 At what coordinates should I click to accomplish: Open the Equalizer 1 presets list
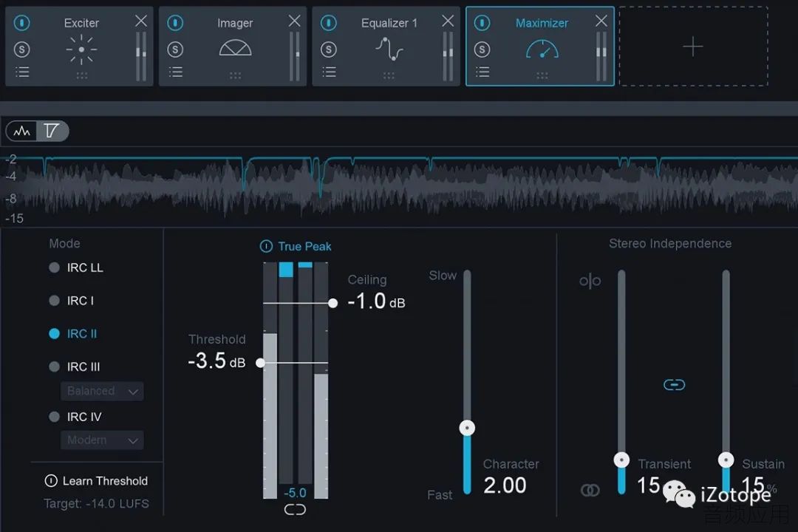[329, 72]
